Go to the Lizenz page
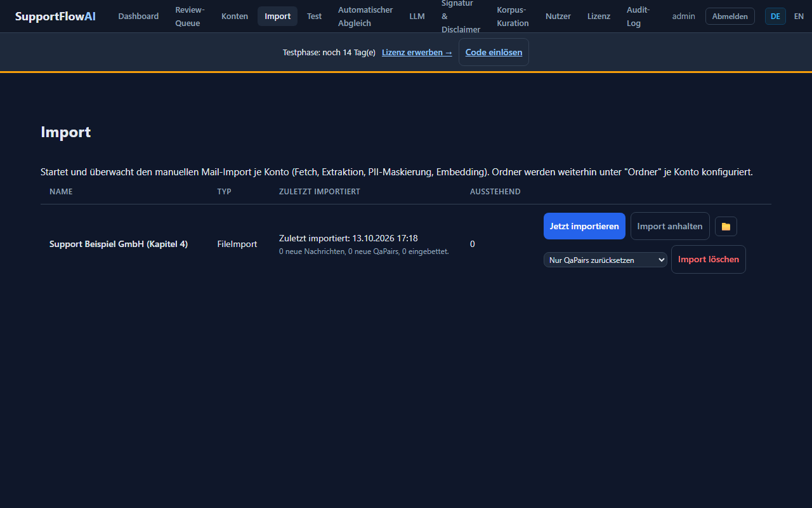Image resolution: width=812 pixels, height=508 pixels. click(x=599, y=17)
